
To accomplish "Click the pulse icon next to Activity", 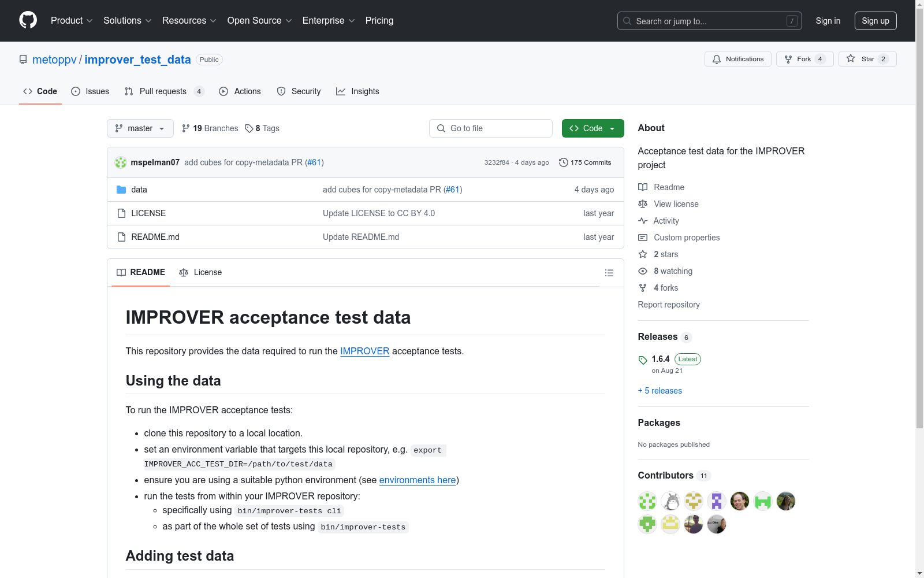I will pos(643,221).
